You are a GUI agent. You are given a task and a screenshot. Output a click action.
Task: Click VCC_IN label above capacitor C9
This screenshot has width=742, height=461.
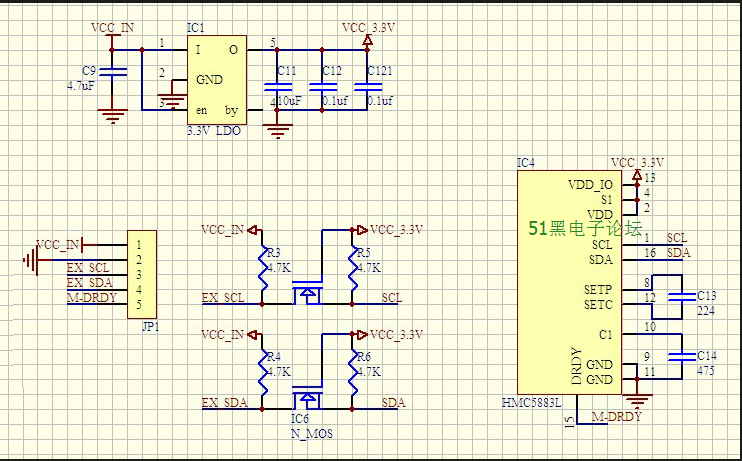click(x=113, y=28)
